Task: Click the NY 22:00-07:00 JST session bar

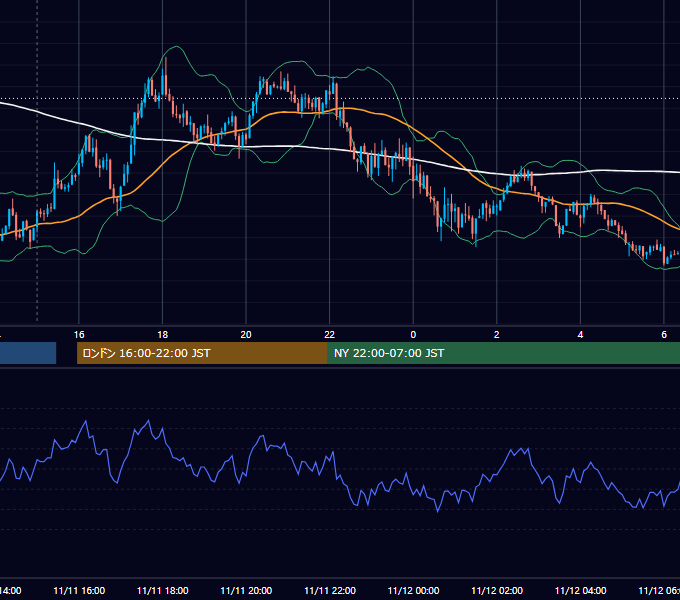Action: (x=503, y=353)
